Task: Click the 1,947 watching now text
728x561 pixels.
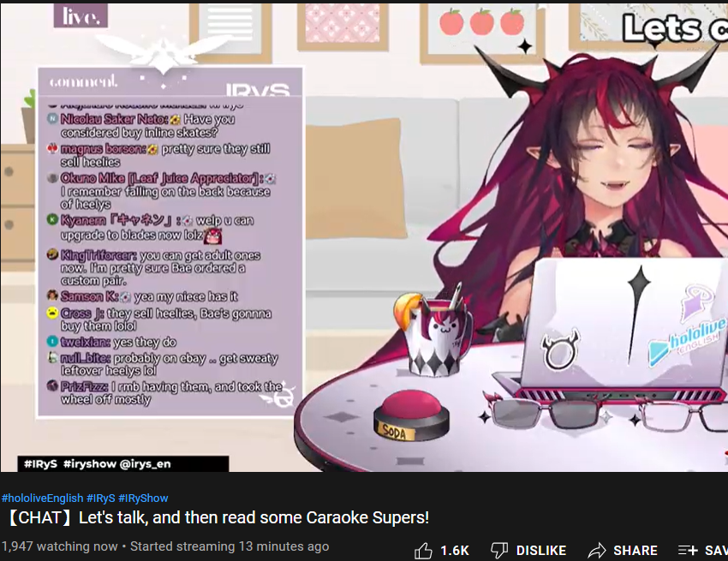Action: click(60, 546)
